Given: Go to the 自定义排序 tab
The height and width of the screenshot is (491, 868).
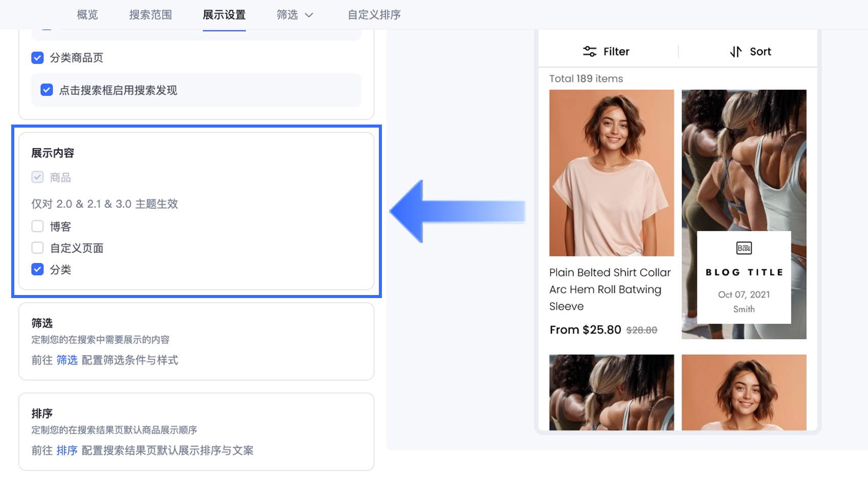Looking at the screenshot, I should pyautogui.click(x=374, y=15).
